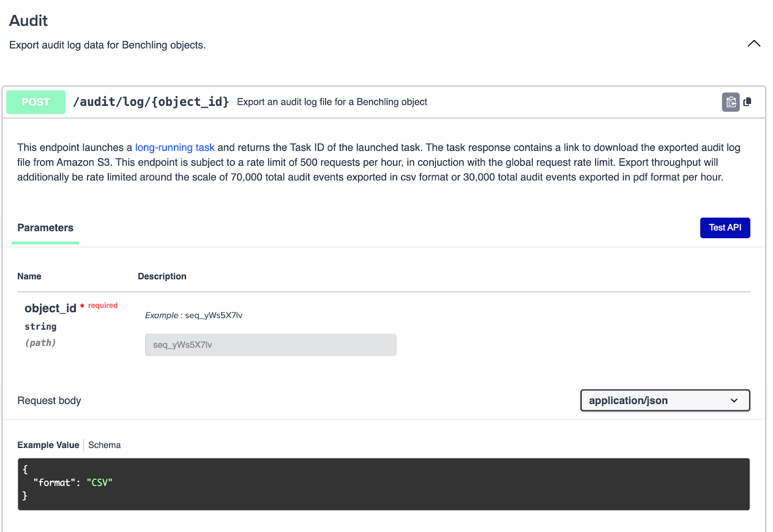Switch to the Schema tab
This screenshot has width=773, height=532.
click(104, 445)
